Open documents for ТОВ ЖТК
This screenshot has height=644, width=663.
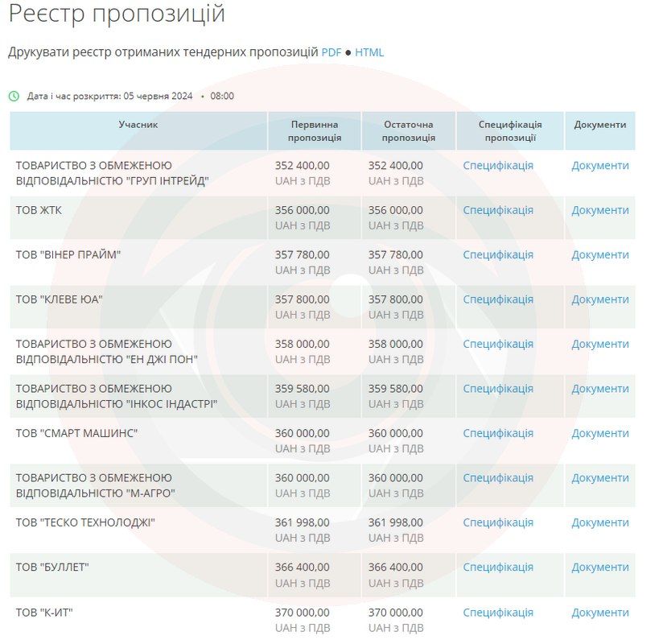599,209
